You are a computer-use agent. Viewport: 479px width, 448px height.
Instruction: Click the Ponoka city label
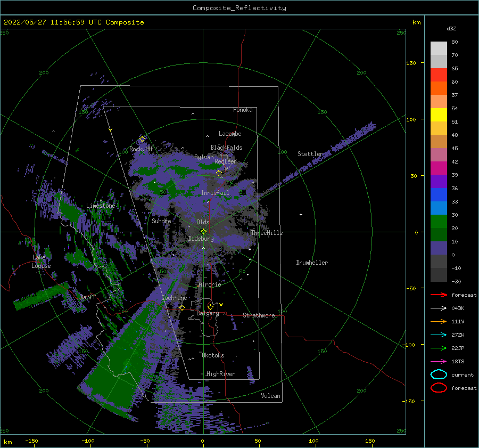click(x=243, y=110)
